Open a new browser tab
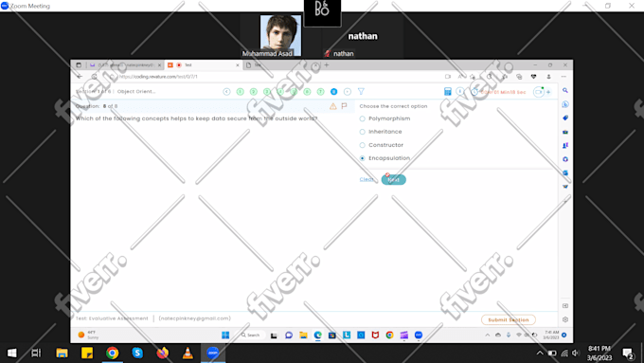The image size is (644, 363). pos(327,65)
